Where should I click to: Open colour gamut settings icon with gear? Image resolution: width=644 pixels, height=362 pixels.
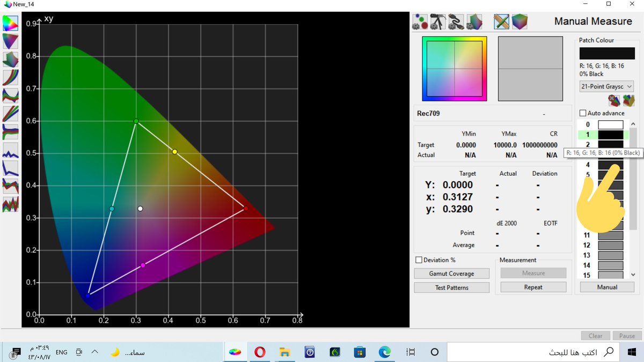coord(474,22)
